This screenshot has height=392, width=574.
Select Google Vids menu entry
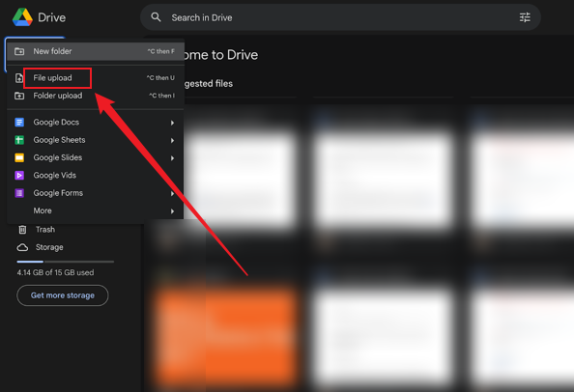(x=96, y=176)
